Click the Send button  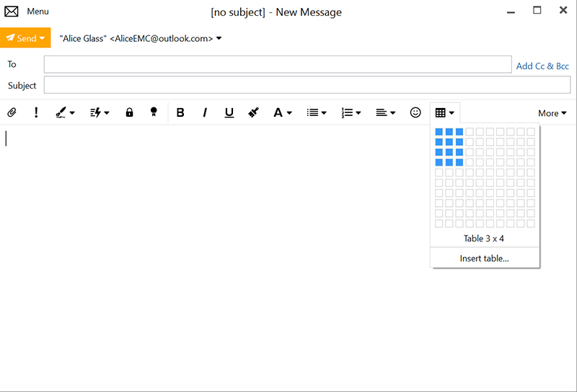(25, 38)
